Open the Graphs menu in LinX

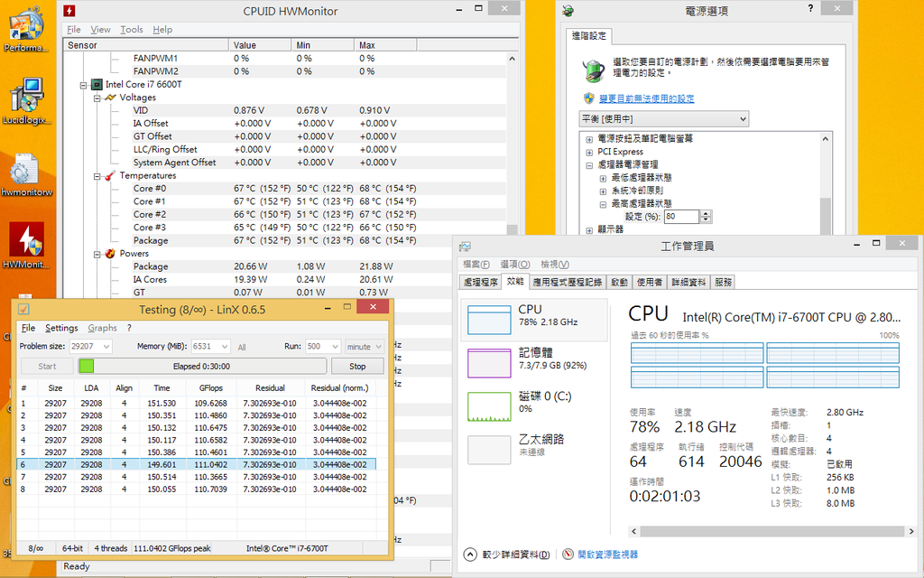tap(103, 328)
